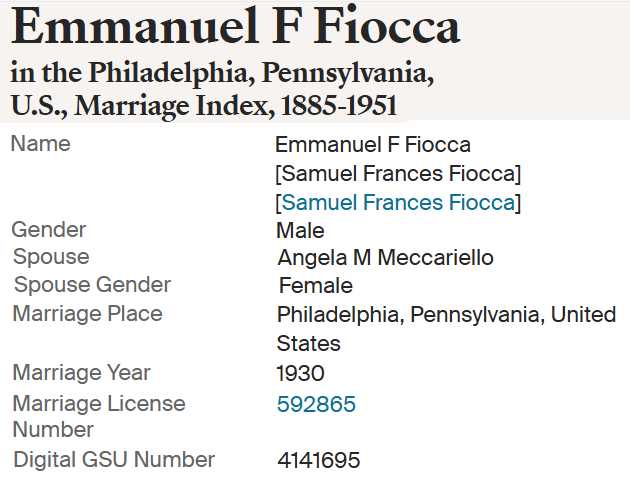Select the Philadelphia, Pennsylvania marriage place value

(446, 329)
